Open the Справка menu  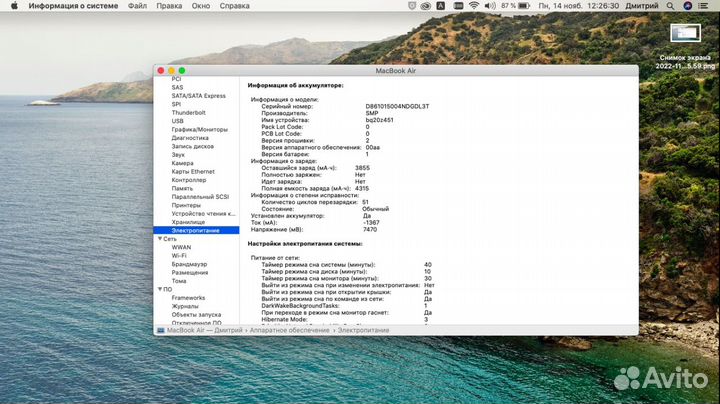pyautogui.click(x=235, y=6)
